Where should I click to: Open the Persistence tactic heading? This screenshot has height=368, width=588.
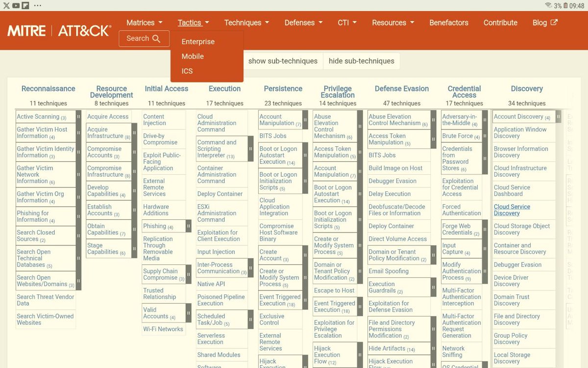pyautogui.click(x=283, y=89)
